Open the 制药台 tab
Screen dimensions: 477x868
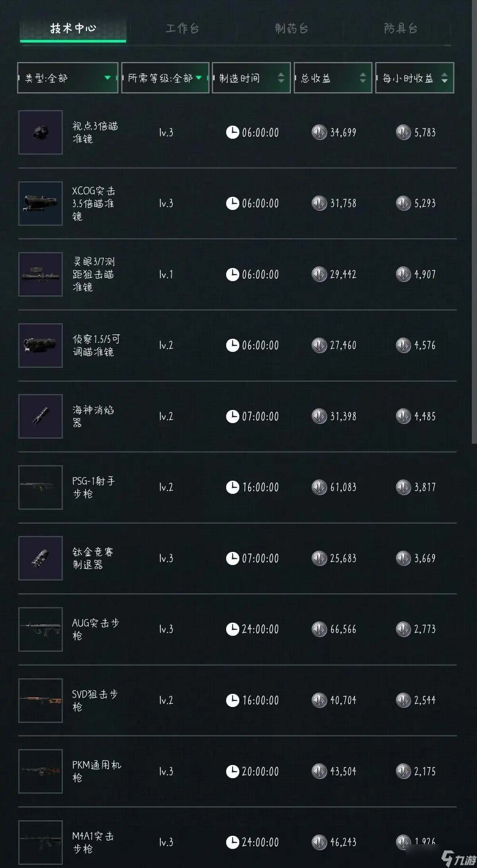(291, 29)
